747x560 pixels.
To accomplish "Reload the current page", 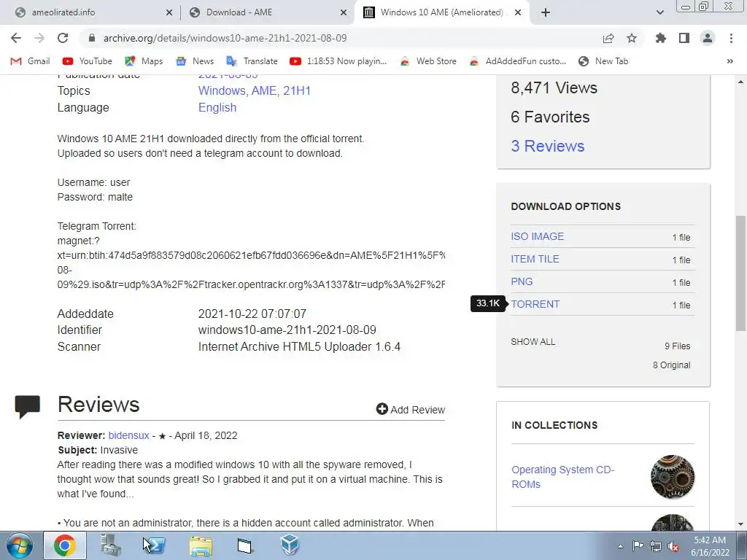I will point(63,38).
